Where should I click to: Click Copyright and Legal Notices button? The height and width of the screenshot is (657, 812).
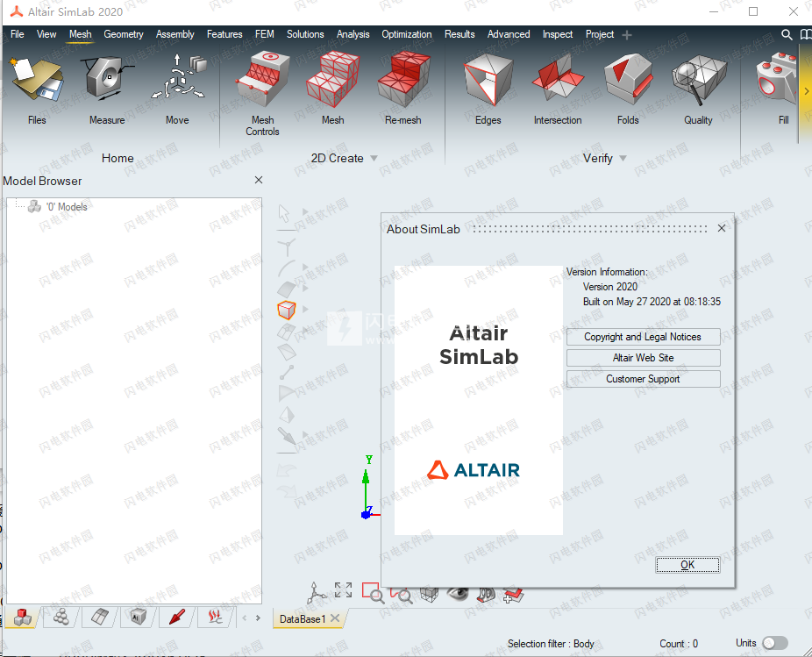coord(643,337)
